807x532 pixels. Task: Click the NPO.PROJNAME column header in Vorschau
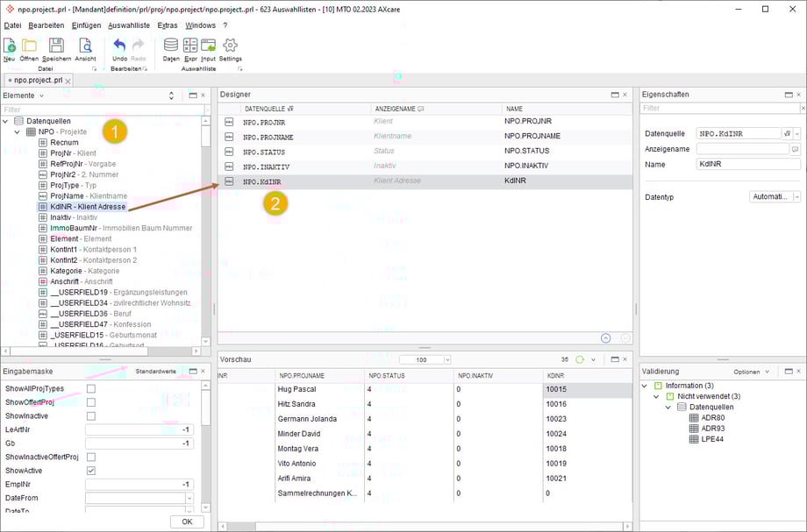tap(319, 376)
